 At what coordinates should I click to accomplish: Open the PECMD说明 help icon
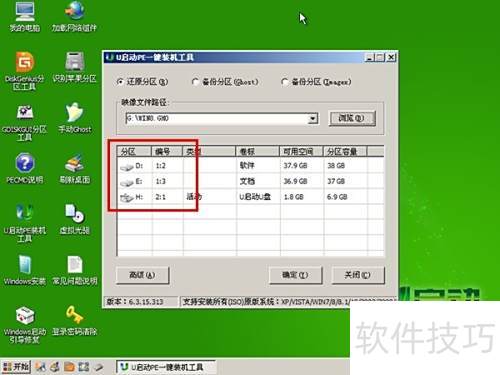coord(25,168)
